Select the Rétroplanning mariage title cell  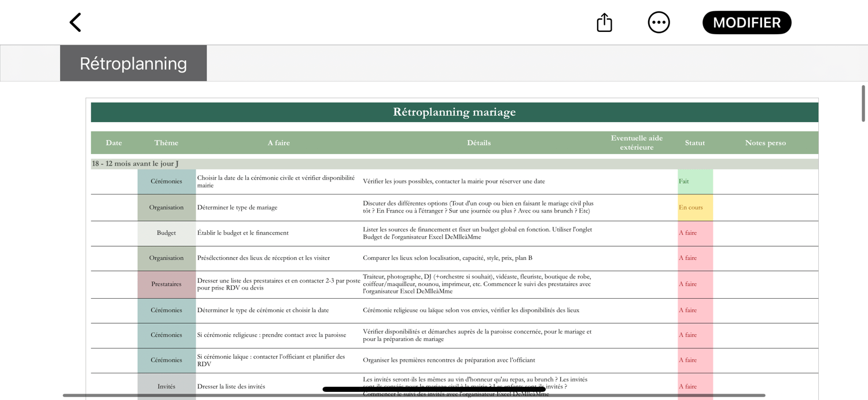pos(454,112)
